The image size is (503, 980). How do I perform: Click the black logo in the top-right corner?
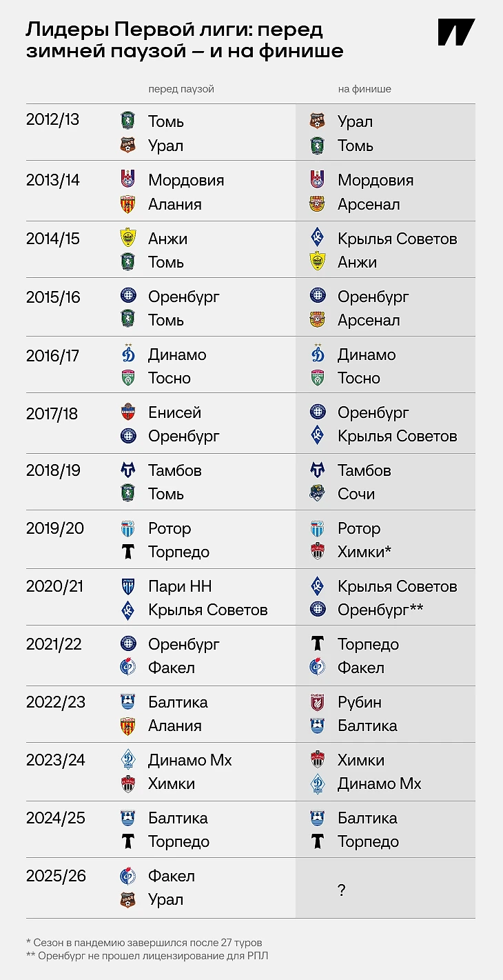click(457, 32)
